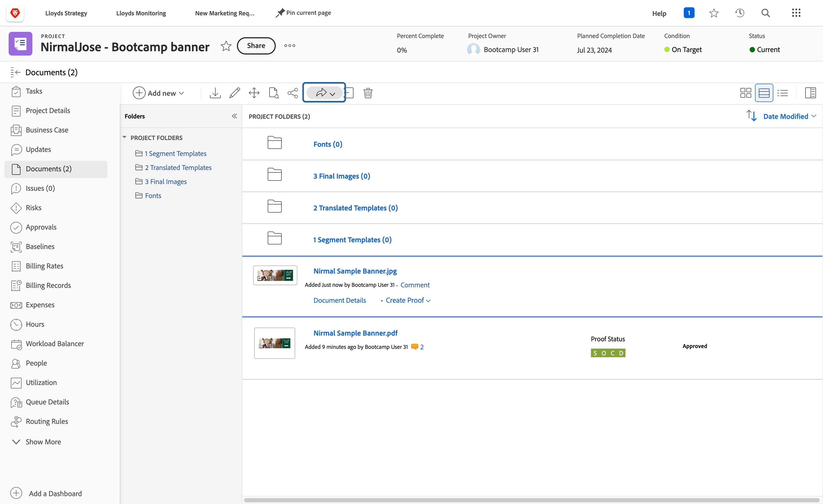Switch to the standard row view
This screenshot has width=823, height=504.
tap(764, 93)
